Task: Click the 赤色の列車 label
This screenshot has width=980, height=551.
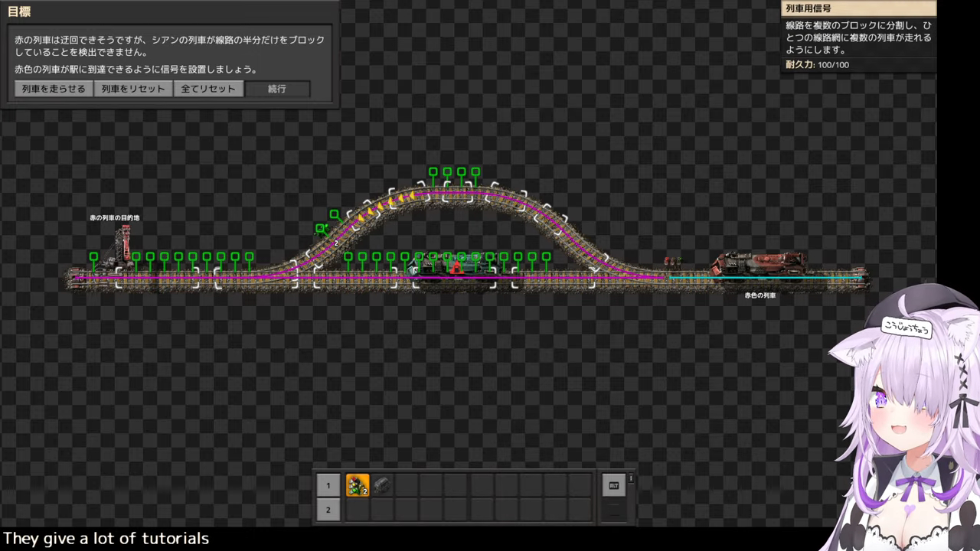Action: 760,295
